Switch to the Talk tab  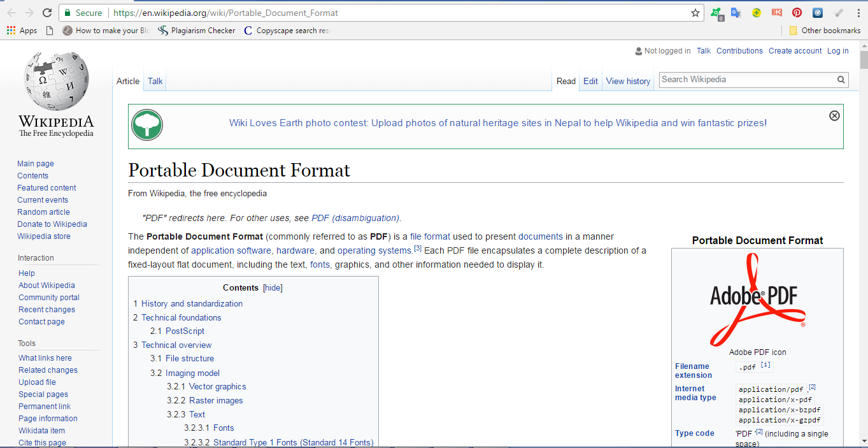(x=155, y=81)
